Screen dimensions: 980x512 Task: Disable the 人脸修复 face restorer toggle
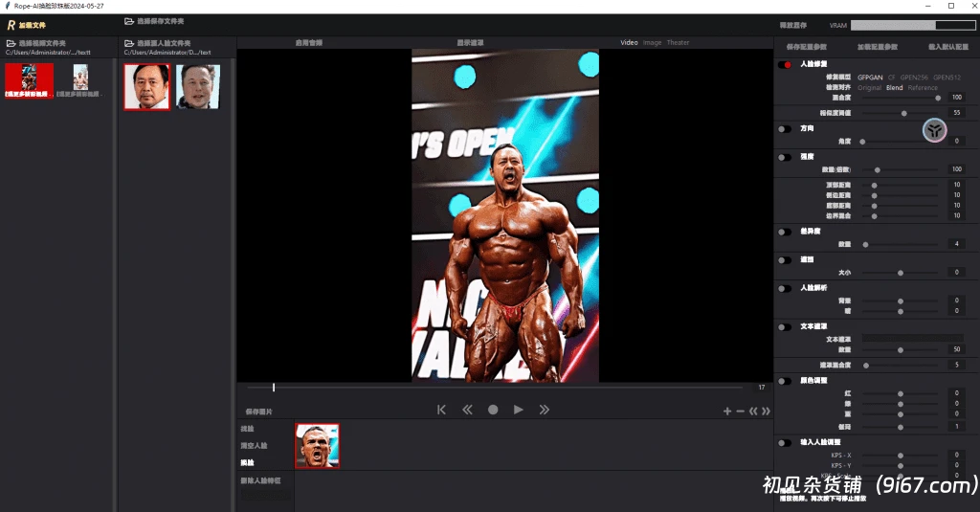tap(785, 64)
